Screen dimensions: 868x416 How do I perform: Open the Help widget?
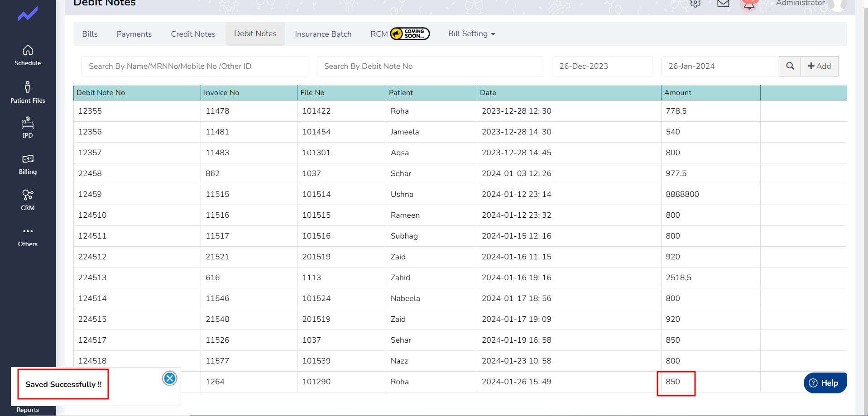coord(825,383)
